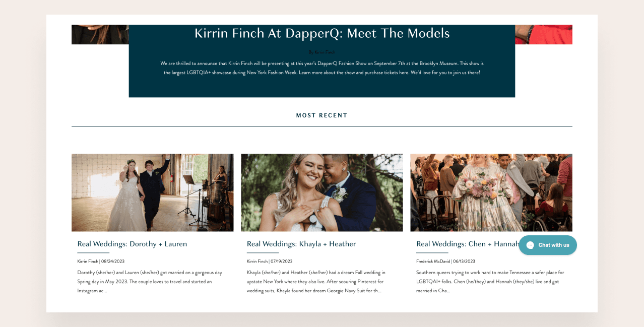Open Real Weddings: Khayla + Heather title

pos(301,244)
